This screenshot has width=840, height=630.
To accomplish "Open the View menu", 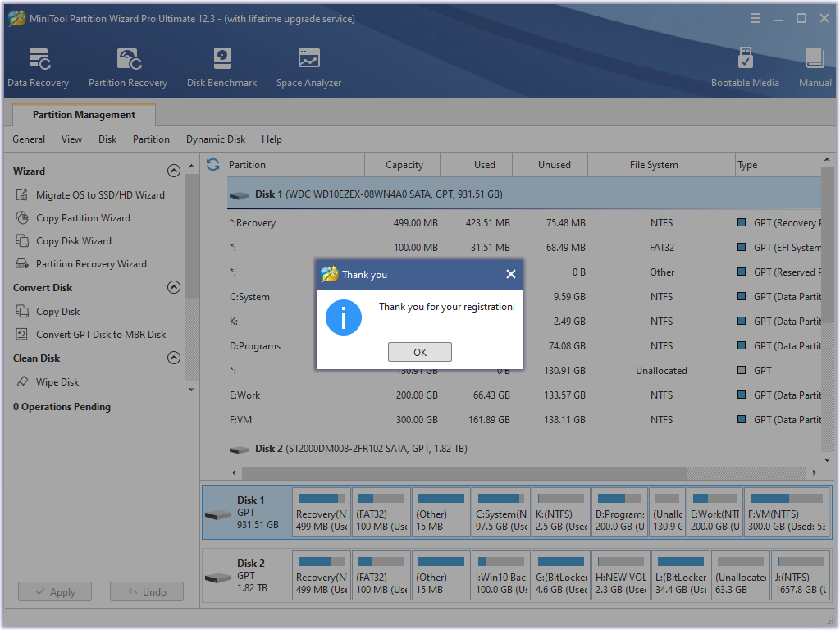I will coord(72,139).
